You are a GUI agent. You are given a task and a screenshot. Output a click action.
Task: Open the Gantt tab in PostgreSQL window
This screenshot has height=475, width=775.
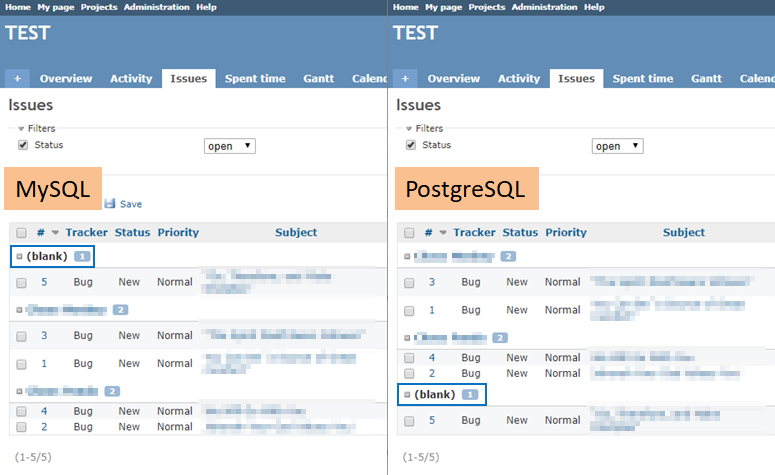[706, 79]
